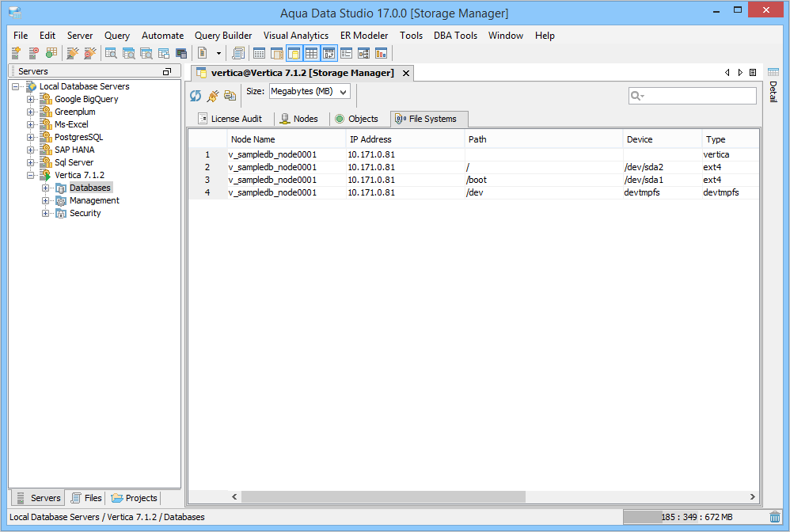Select the Sql Server tree item
The height and width of the screenshot is (532, 790).
74,162
